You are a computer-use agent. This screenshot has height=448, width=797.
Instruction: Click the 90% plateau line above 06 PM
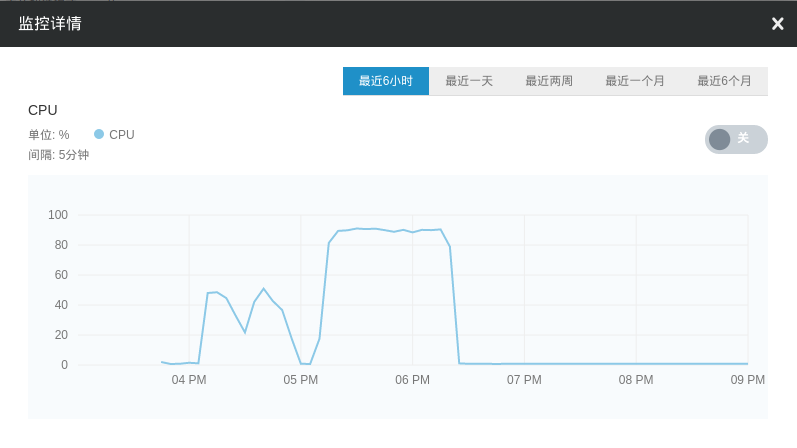(x=413, y=231)
